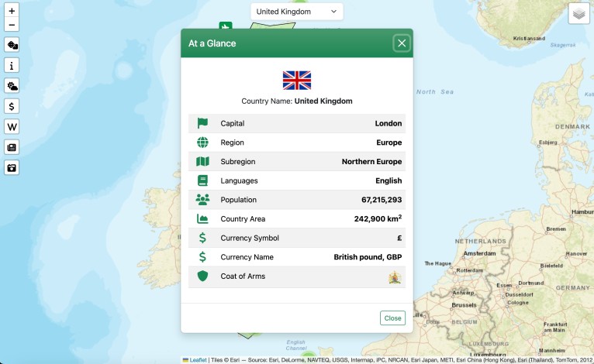
Task: Close the At a Glance dialog with X
Action: [401, 43]
